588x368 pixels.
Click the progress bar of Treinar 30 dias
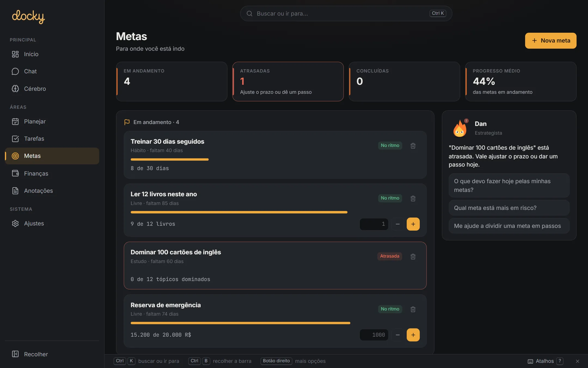pyautogui.click(x=275, y=159)
